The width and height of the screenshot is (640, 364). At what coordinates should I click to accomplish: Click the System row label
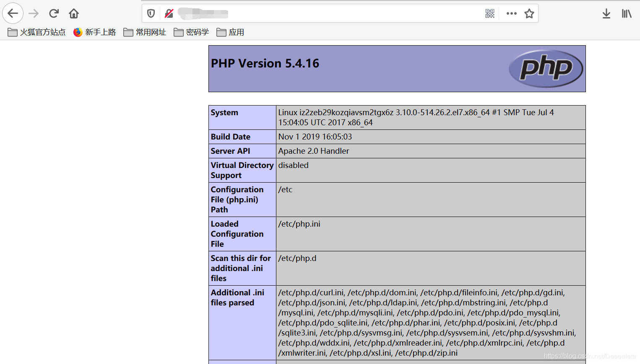click(224, 112)
